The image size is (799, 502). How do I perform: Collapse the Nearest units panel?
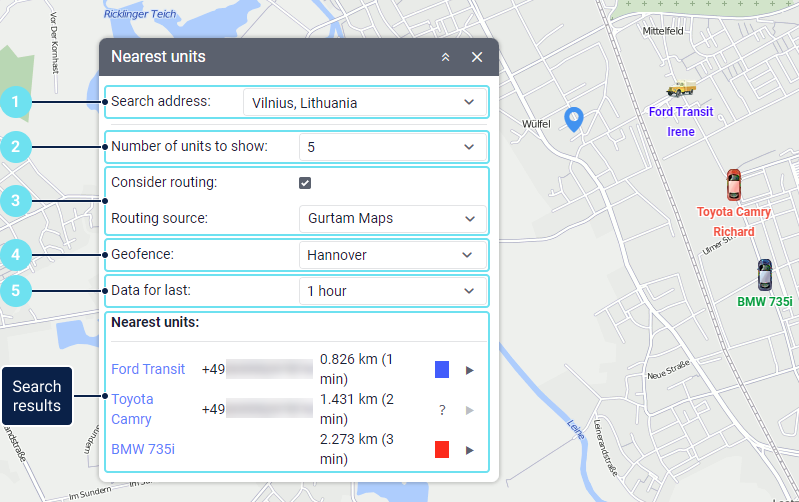pyautogui.click(x=446, y=57)
